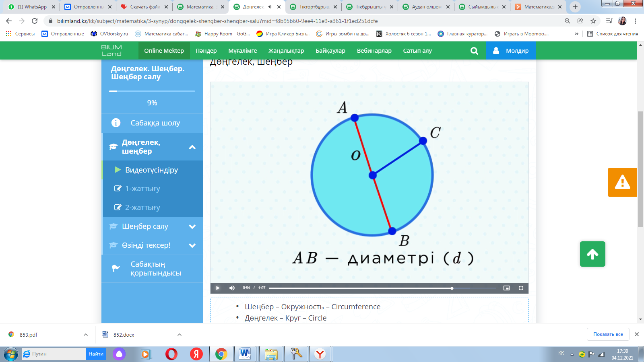Viewport: 644px width, 362px height.
Task: Open the Сервисы apps bookmark
Action: pyautogui.click(x=20, y=34)
